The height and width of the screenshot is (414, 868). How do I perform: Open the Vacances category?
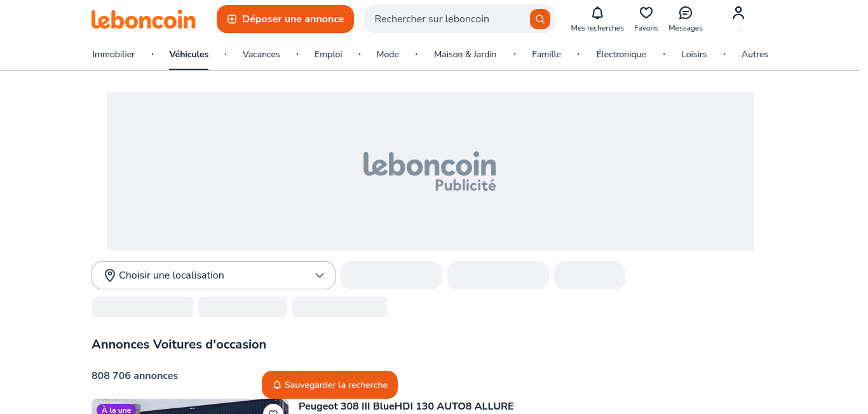click(261, 55)
